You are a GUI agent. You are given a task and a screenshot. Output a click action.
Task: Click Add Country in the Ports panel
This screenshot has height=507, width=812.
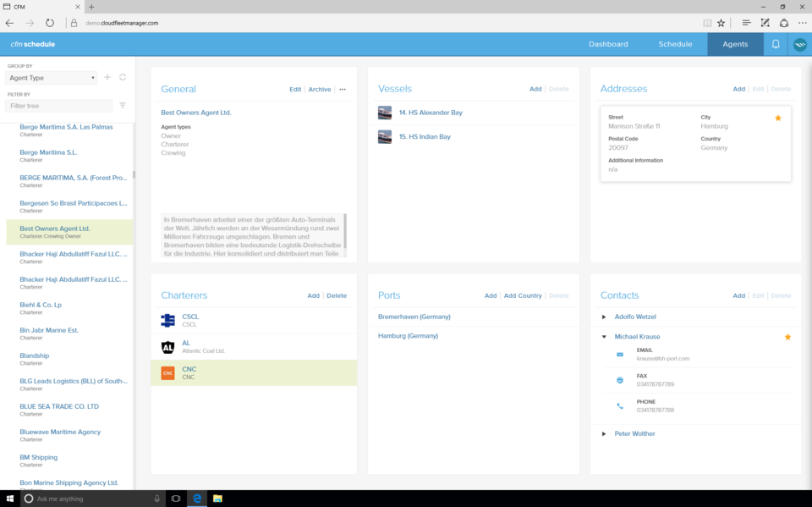[x=523, y=295]
